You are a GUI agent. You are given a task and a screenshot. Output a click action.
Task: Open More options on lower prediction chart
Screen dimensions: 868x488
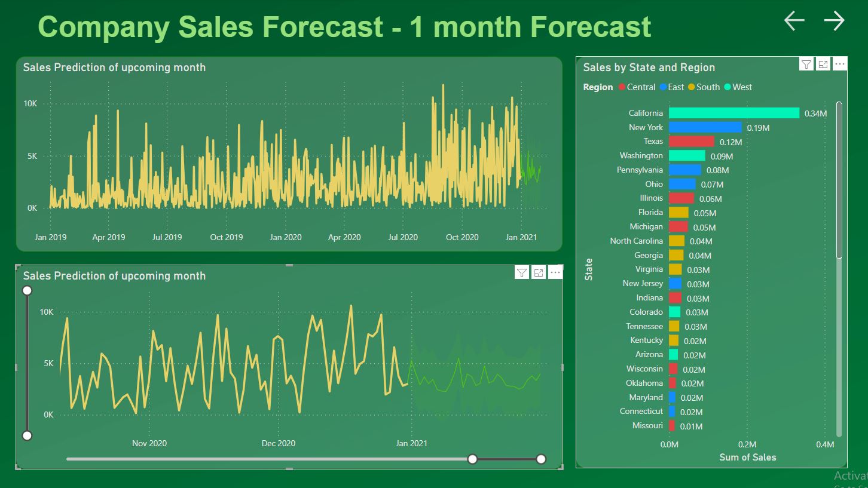[x=555, y=272]
